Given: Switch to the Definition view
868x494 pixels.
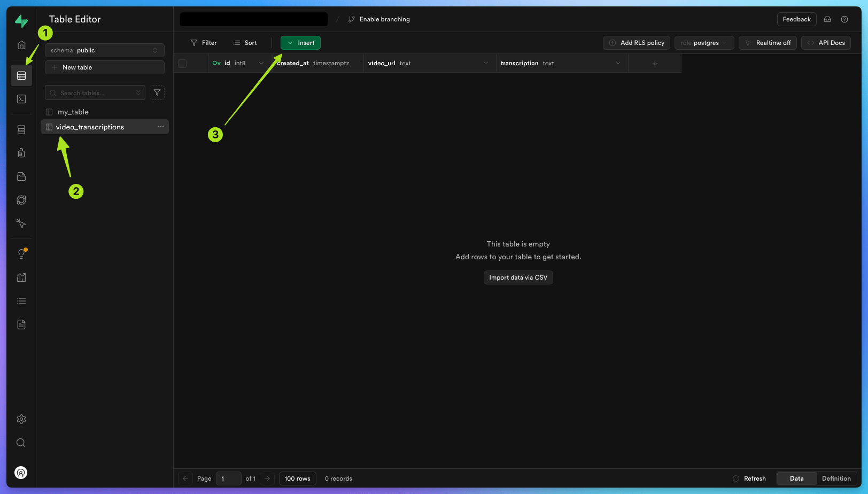Looking at the screenshot, I should (836, 478).
